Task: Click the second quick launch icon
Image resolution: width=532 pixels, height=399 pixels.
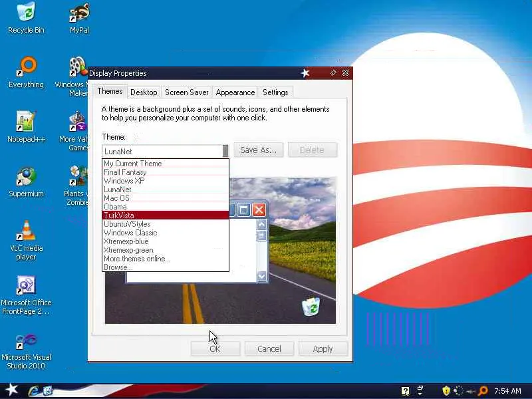Action: 47,391
